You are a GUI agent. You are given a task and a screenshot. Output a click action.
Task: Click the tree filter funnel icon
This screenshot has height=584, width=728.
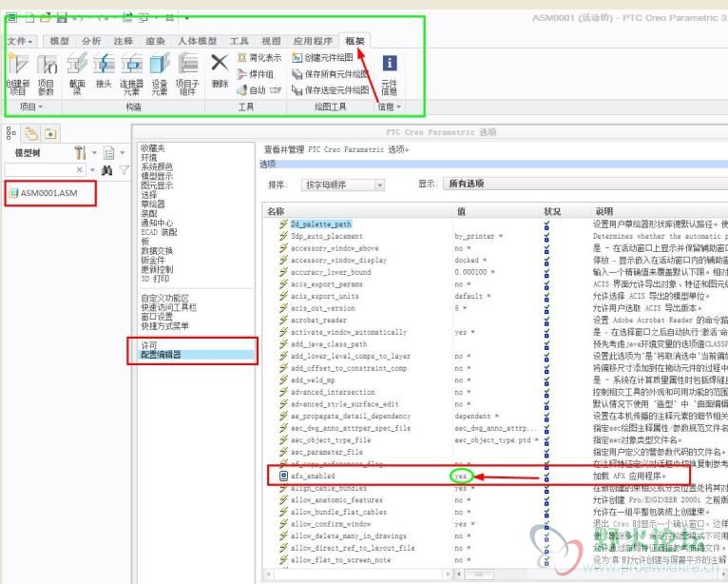[124, 170]
